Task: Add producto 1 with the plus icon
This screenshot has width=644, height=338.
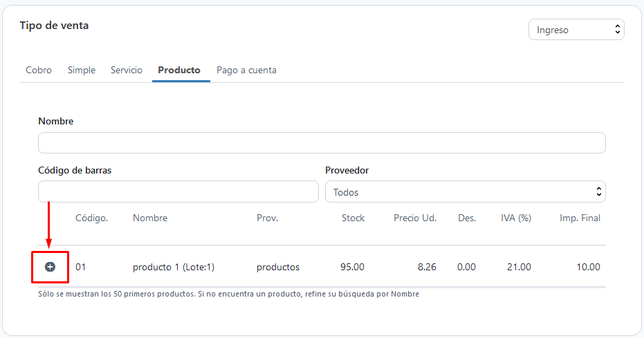Action: tap(50, 267)
